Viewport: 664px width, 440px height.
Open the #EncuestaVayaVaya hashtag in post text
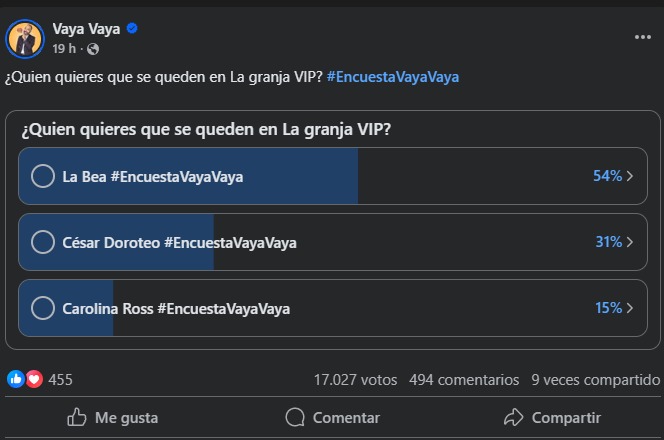[x=392, y=77]
